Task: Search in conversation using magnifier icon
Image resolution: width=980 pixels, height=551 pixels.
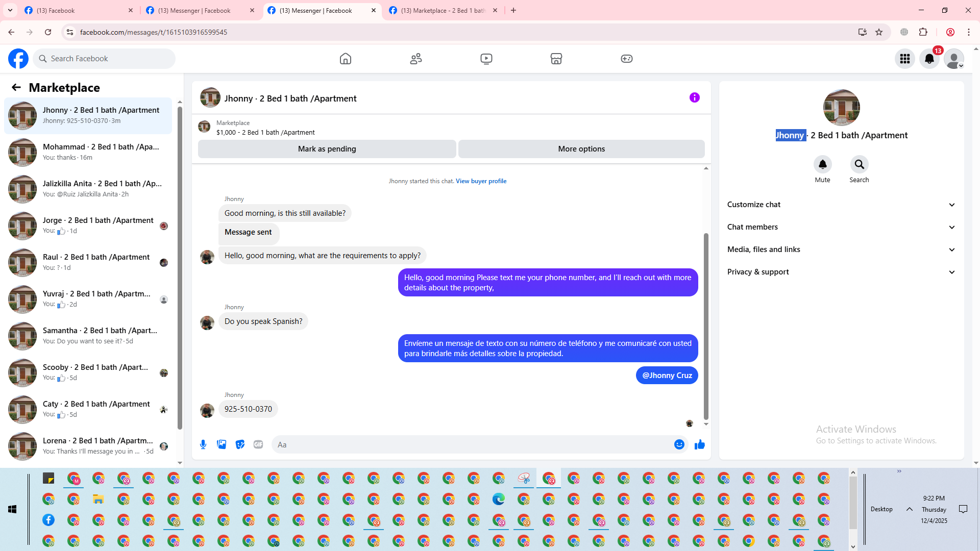Action: click(x=859, y=164)
